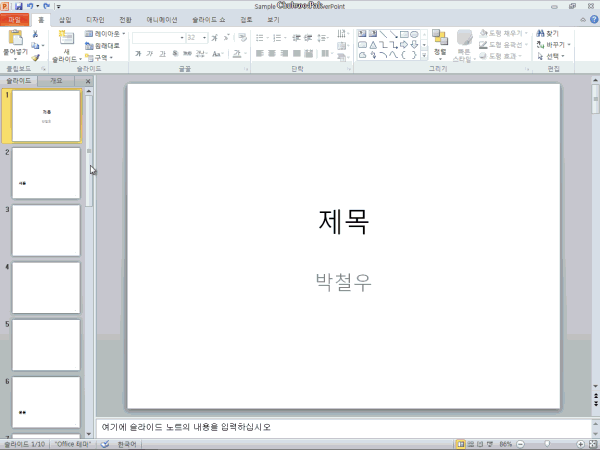Screen dimensions: 600x450
Task: Select the straight line shape
Action: [x=383, y=34]
